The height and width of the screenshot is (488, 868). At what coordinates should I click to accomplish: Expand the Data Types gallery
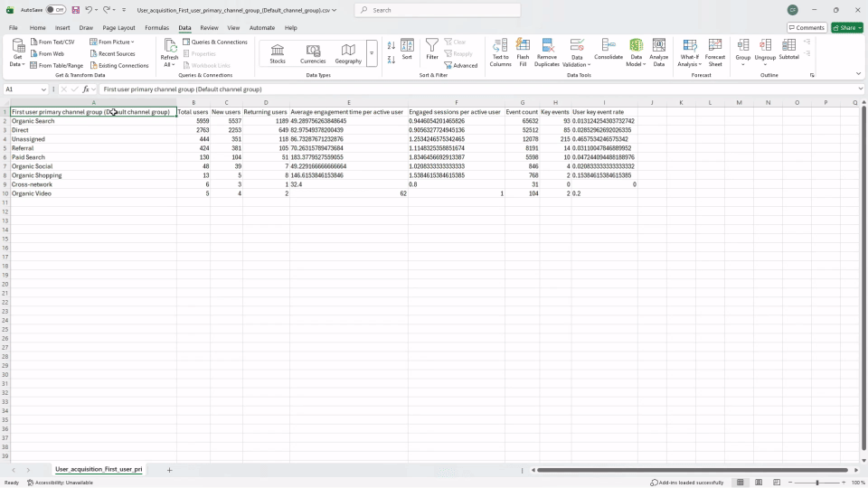point(372,53)
